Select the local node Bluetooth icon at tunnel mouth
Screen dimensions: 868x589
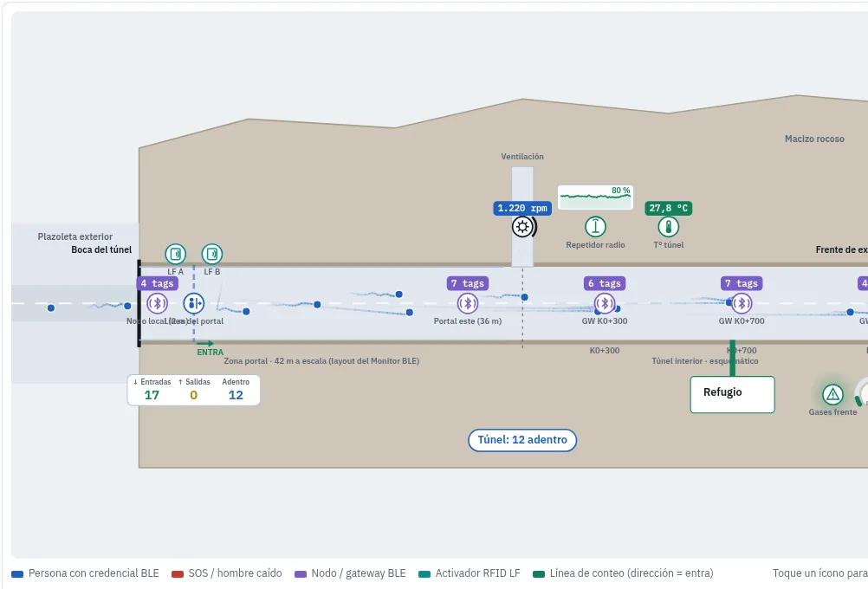pyautogui.click(x=157, y=303)
